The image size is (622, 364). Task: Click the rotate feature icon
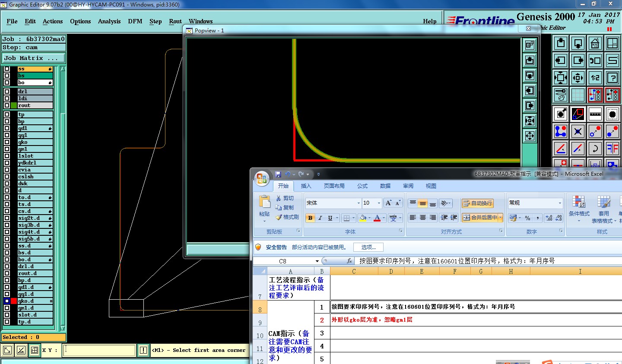click(x=595, y=149)
